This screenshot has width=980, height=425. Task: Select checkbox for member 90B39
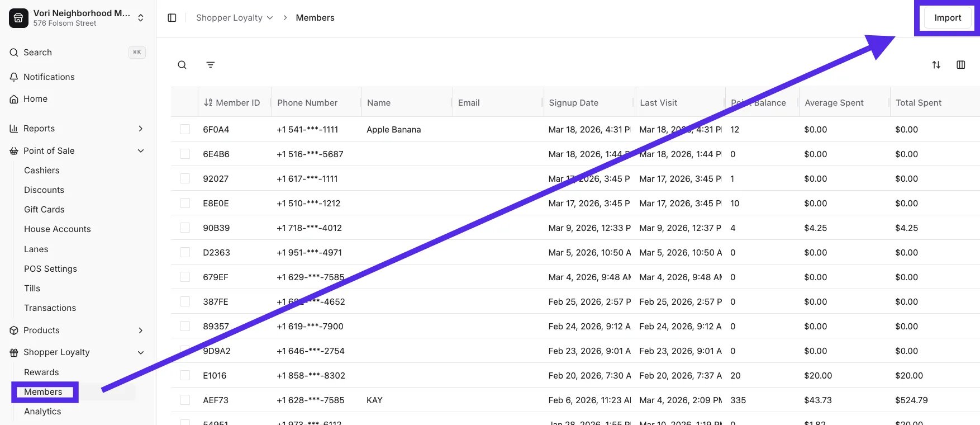click(185, 228)
